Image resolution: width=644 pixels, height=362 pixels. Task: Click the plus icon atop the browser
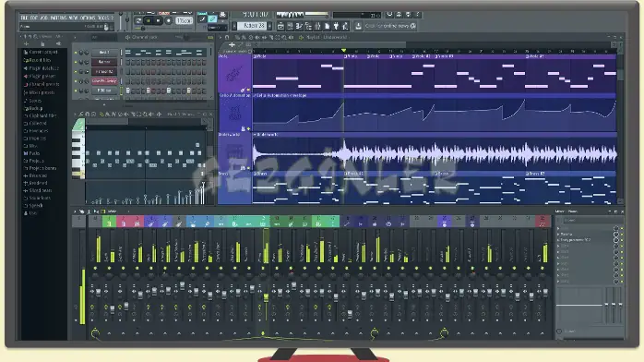26,44
